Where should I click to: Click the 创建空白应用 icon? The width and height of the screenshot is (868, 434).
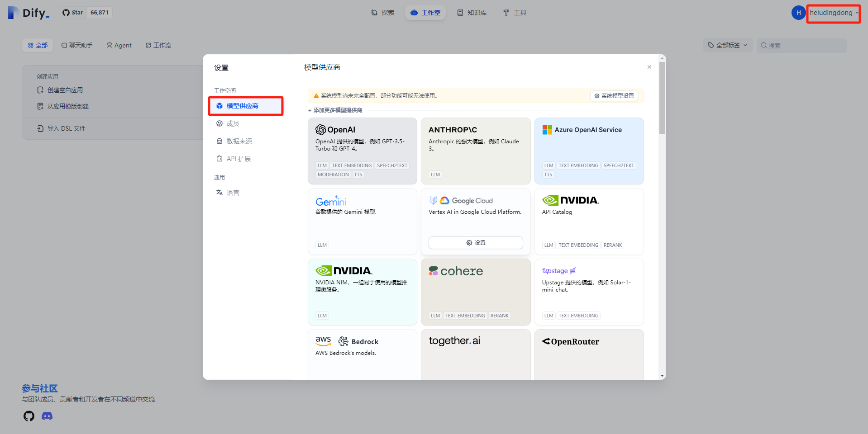(40, 90)
